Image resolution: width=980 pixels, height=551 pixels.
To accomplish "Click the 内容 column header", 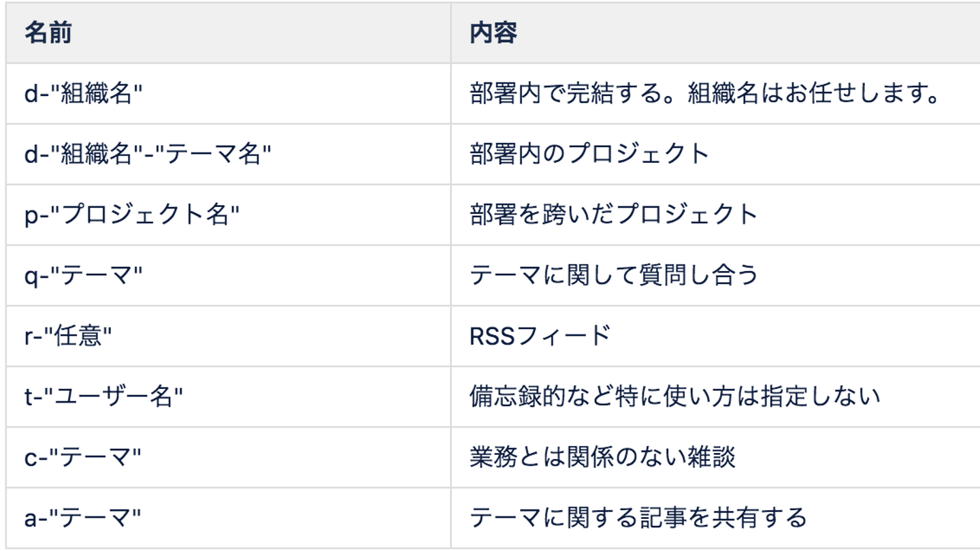I will pos(493,33).
